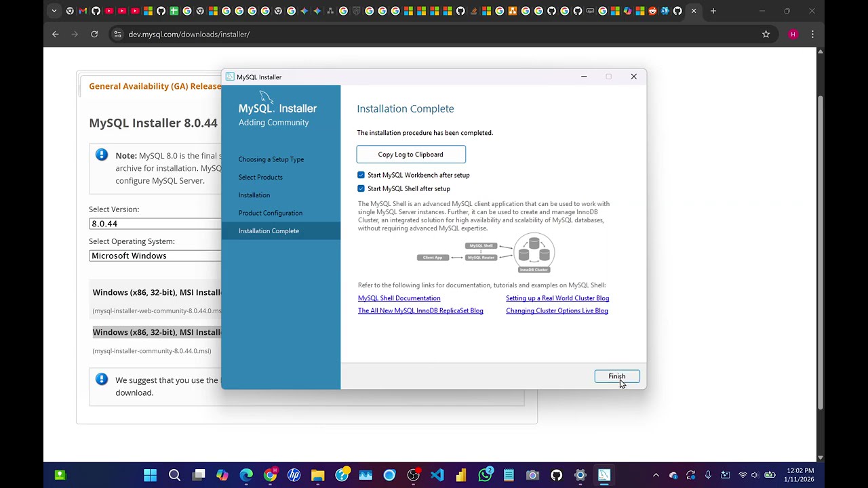Screen dimensions: 868x488
Task: Click MySQL Installer taskbar icon
Action: pyautogui.click(x=604, y=475)
